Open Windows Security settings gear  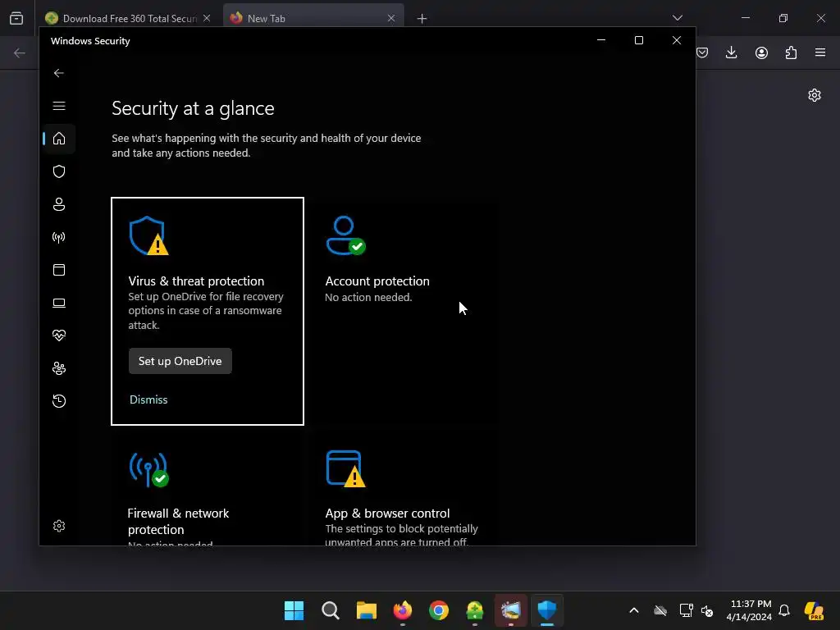click(59, 526)
